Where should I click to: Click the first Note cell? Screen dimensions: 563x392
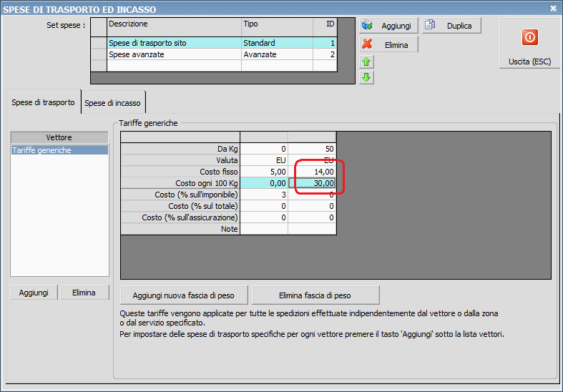click(x=264, y=229)
